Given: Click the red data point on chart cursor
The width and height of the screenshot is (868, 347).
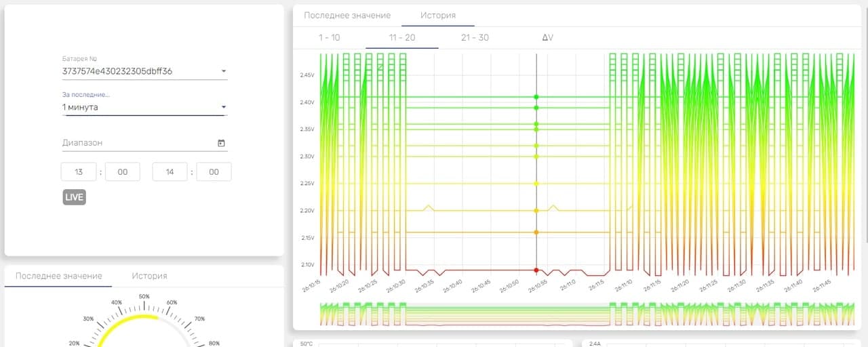Looking at the screenshot, I should (x=536, y=270).
